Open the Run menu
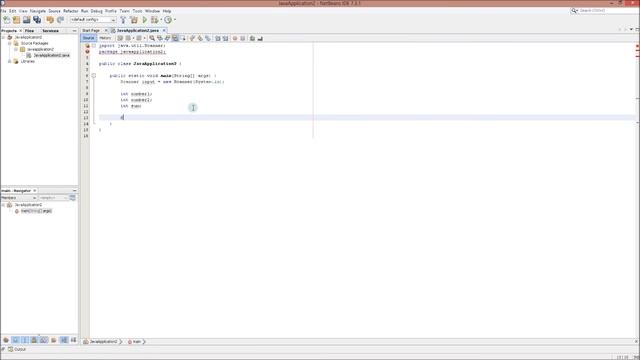Image resolution: width=640 pixels, height=360 pixels. point(84,11)
